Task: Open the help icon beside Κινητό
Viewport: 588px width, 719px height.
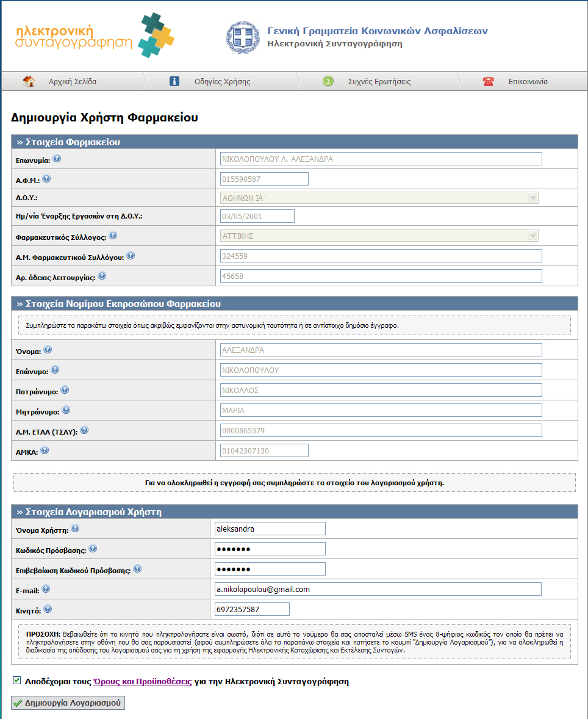Action: click(x=48, y=609)
